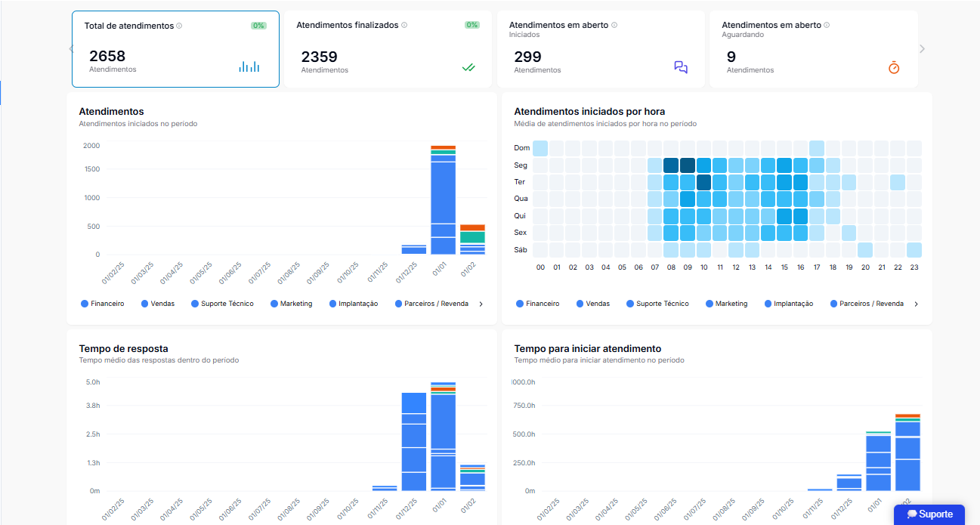Screen dimensions: 980x525
Task: Expand more legend items in heatmap chart
Action: 917,304
